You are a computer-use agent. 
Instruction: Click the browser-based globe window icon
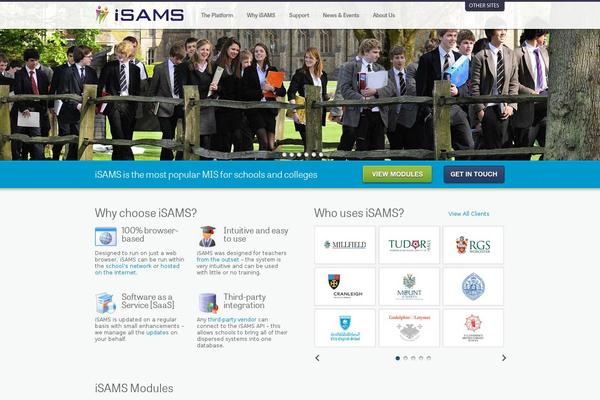(106, 237)
